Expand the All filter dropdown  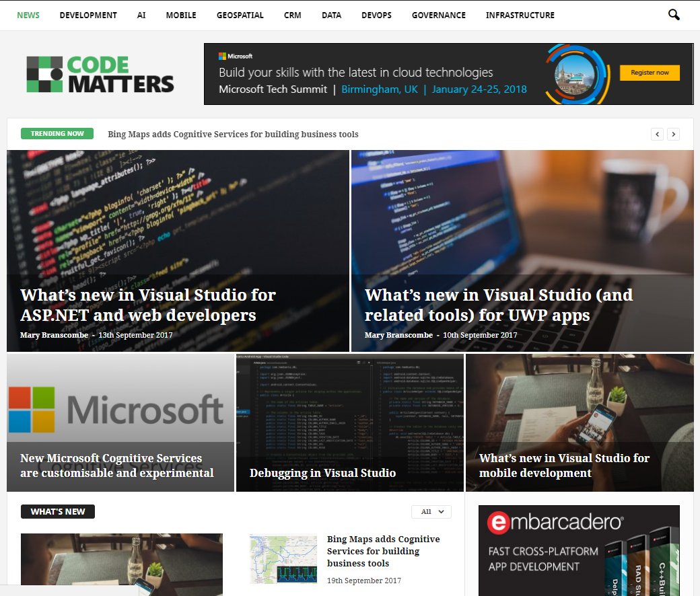431,512
